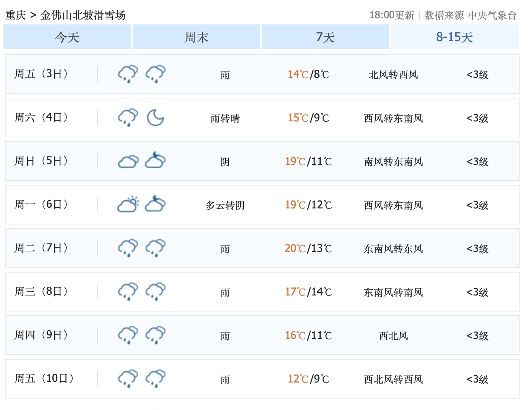Select the 周五（10日）date label

tap(44, 378)
